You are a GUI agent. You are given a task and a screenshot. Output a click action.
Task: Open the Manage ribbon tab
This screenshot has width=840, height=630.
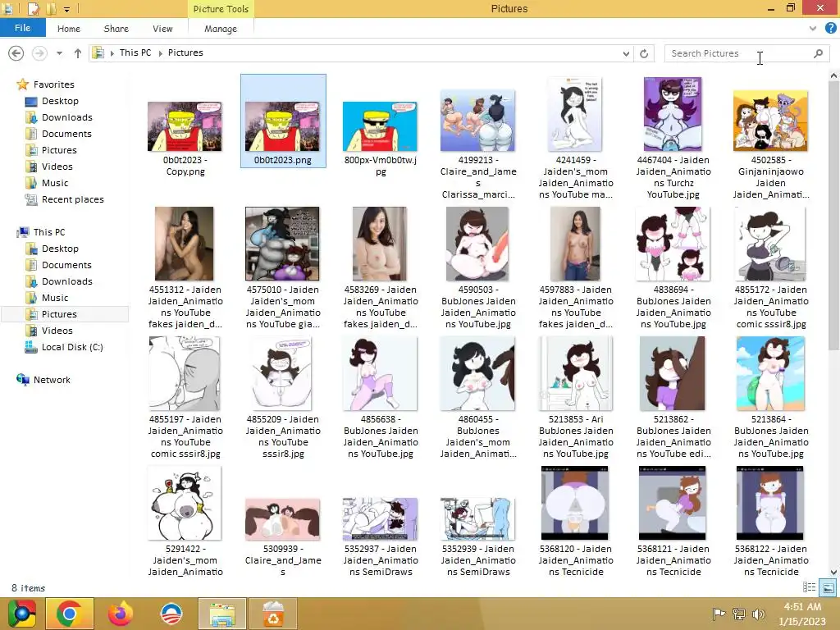click(x=220, y=29)
